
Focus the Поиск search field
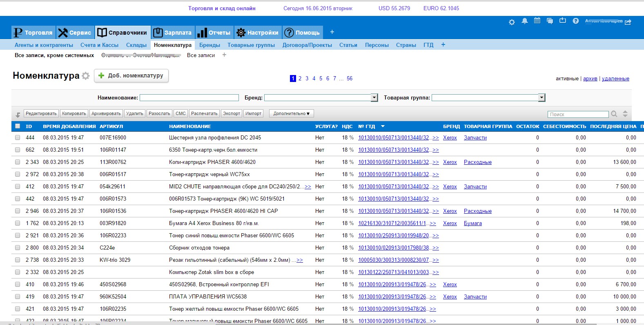point(578,114)
